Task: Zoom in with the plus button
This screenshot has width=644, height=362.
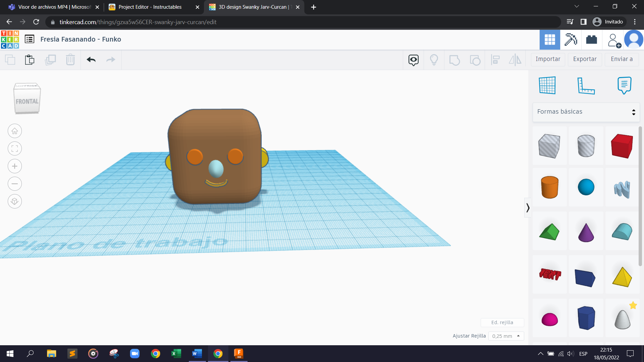Action: point(15,166)
